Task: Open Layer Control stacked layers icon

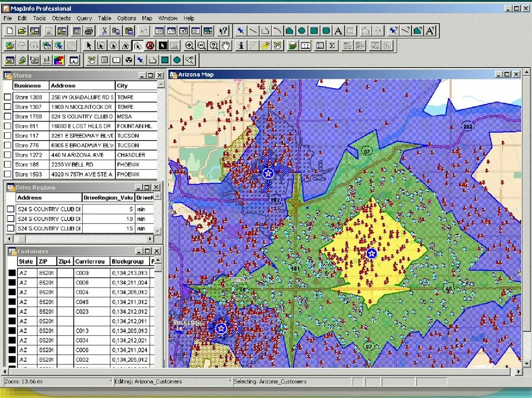Action: 293,46
